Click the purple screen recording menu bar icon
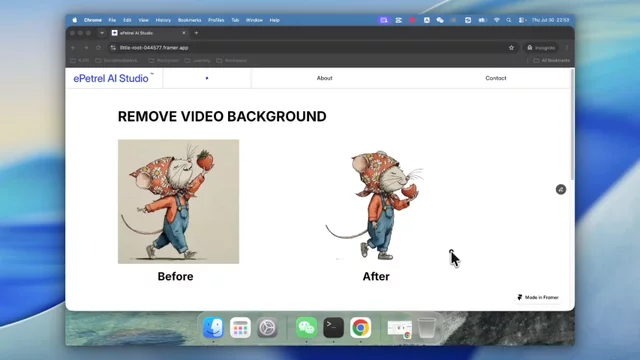The height and width of the screenshot is (360, 640). 384,20
